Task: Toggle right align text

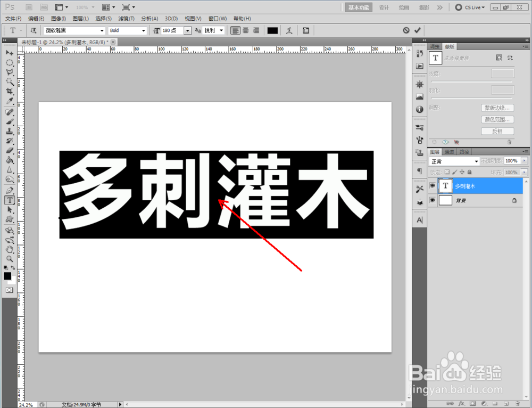Action: pyautogui.click(x=256, y=30)
